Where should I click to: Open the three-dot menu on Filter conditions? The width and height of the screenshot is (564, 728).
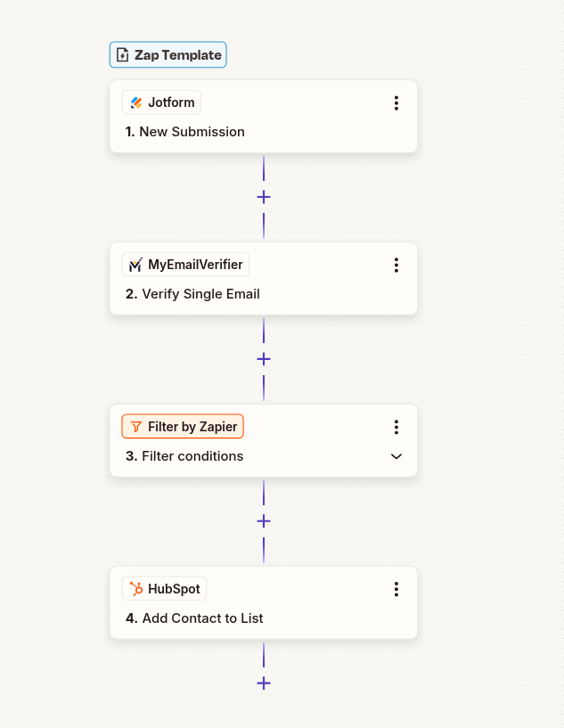(x=396, y=427)
